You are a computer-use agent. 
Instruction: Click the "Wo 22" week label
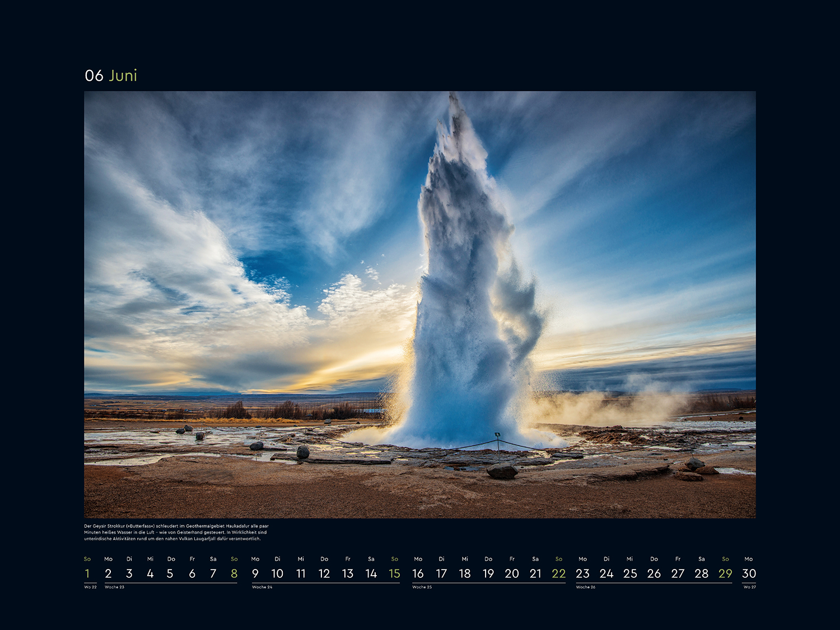click(90, 587)
